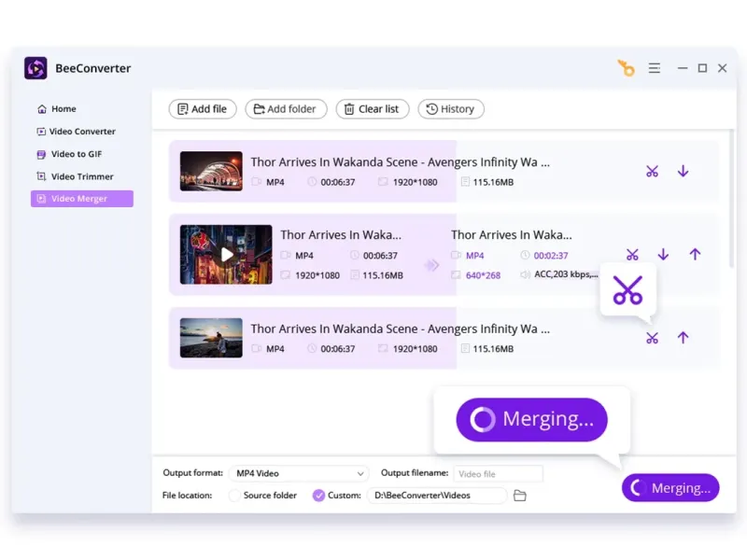747x560 pixels.
Task: Click the custom path D:\BeeConverter\Videos field
Action: pos(437,496)
